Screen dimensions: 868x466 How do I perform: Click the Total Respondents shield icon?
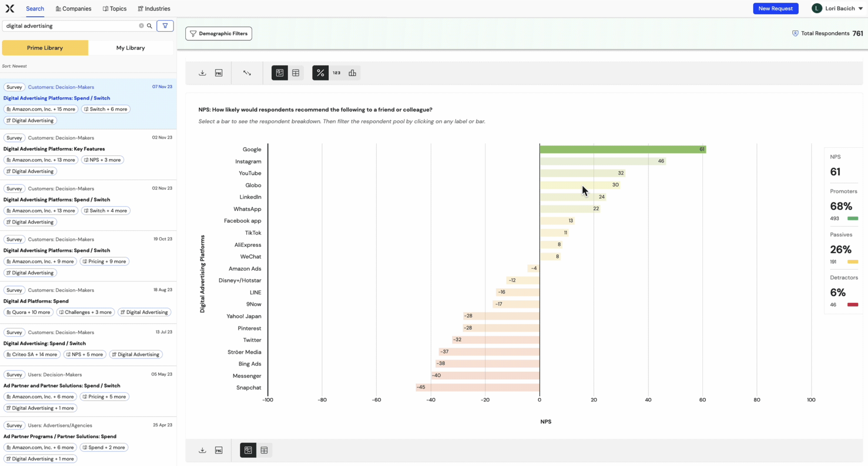coord(795,33)
